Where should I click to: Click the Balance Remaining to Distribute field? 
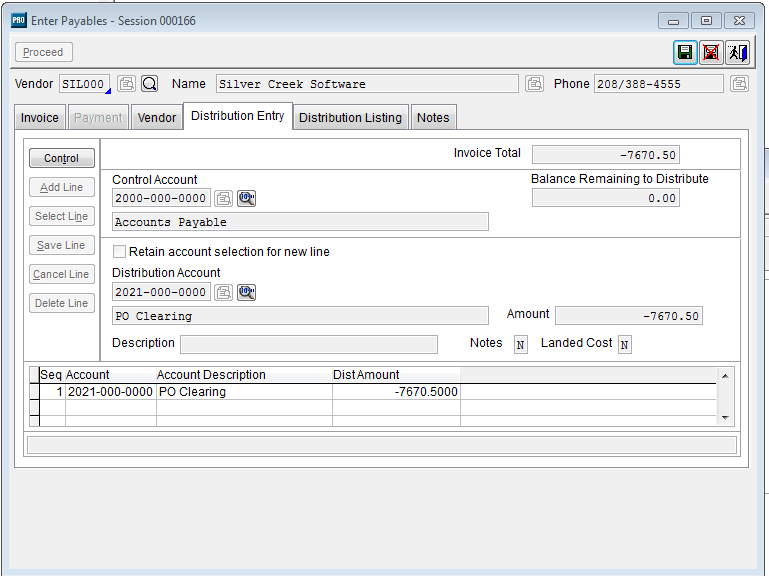pos(606,198)
